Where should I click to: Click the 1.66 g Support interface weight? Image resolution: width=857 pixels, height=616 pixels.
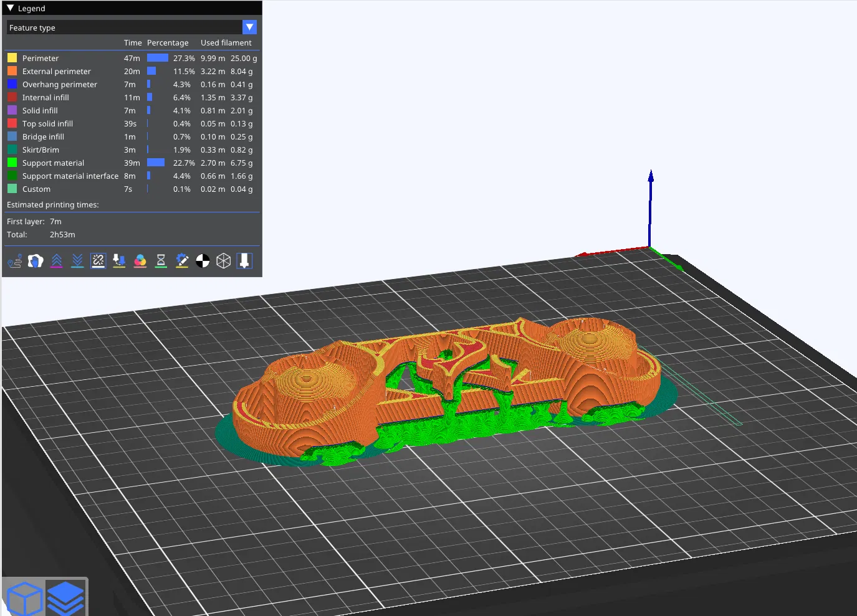point(242,176)
